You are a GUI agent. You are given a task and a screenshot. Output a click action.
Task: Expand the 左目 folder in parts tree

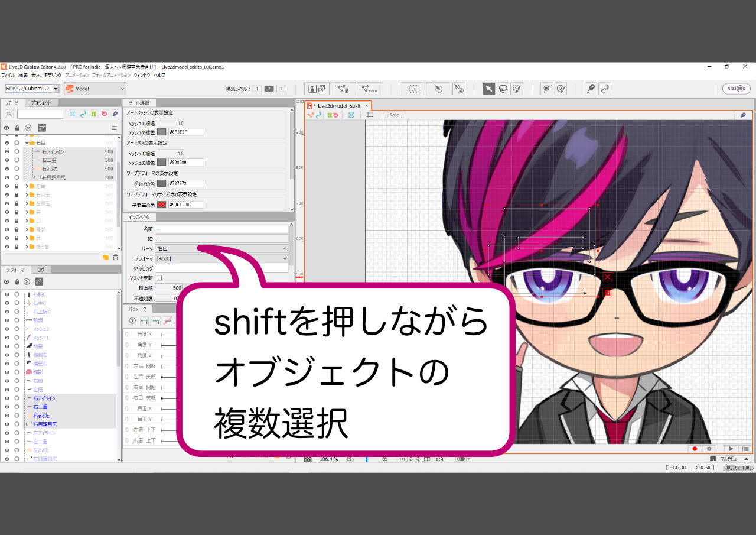coord(27,186)
